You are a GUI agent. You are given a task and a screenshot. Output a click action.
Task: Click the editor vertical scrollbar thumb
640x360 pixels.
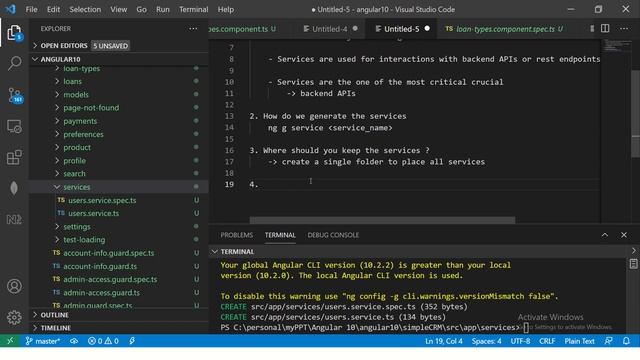636,113
